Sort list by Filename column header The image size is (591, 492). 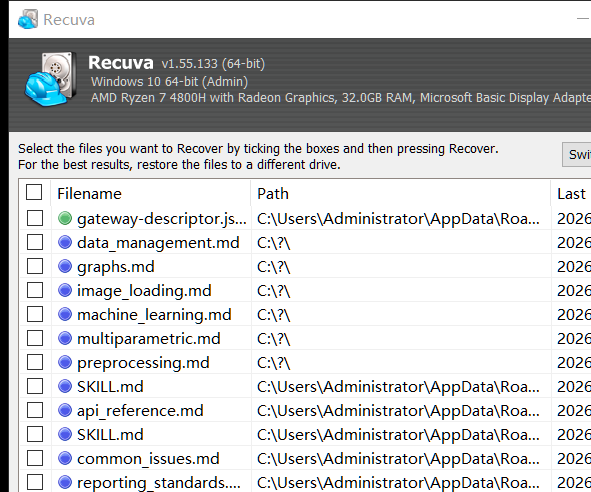pyautogui.click(x=151, y=193)
